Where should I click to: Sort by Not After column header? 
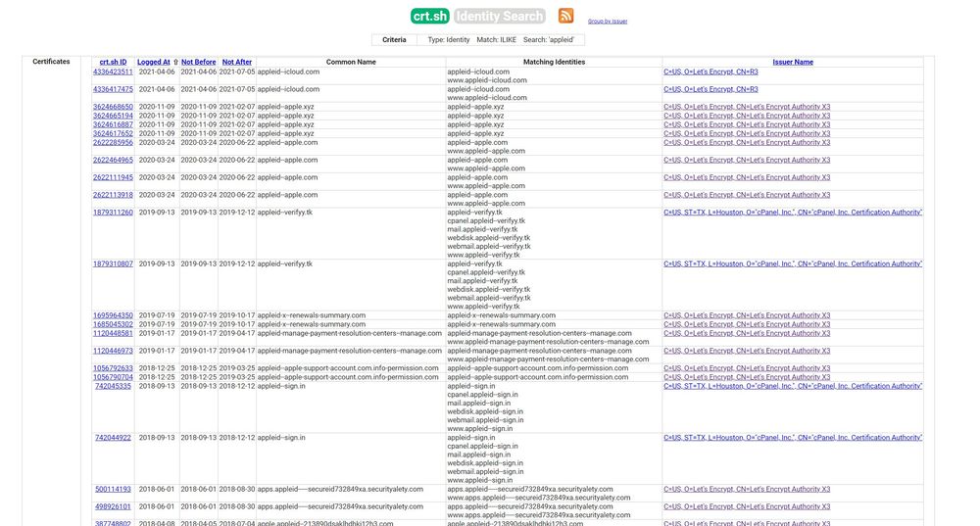tap(237, 62)
